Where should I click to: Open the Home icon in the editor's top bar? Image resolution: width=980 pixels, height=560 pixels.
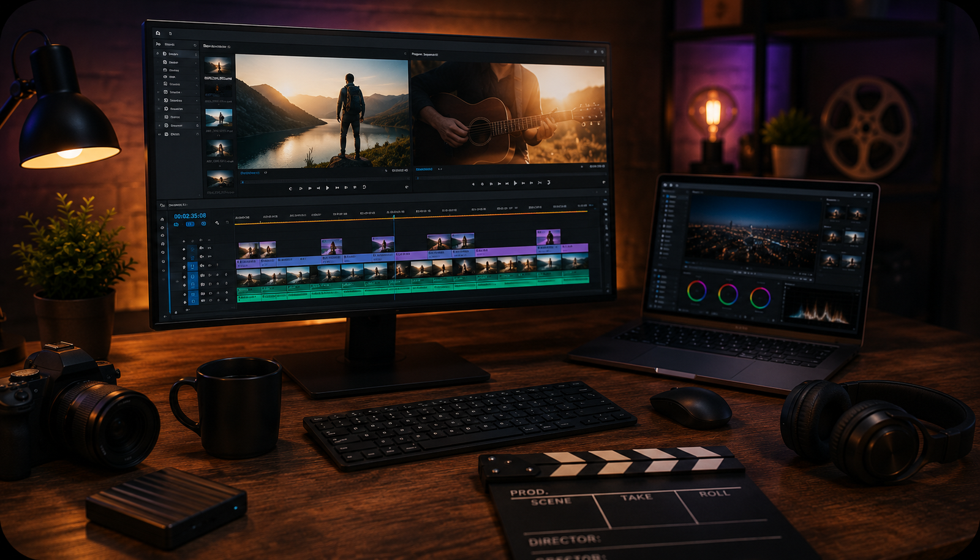click(x=158, y=33)
